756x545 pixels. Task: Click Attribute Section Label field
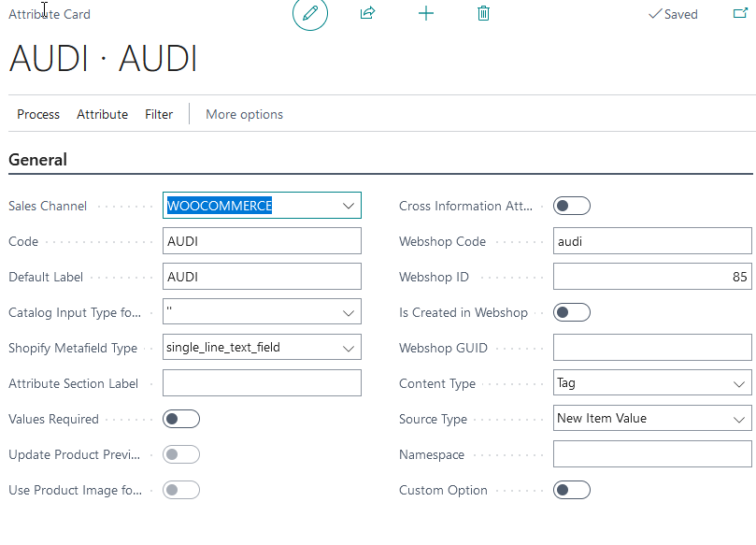(x=262, y=383)
